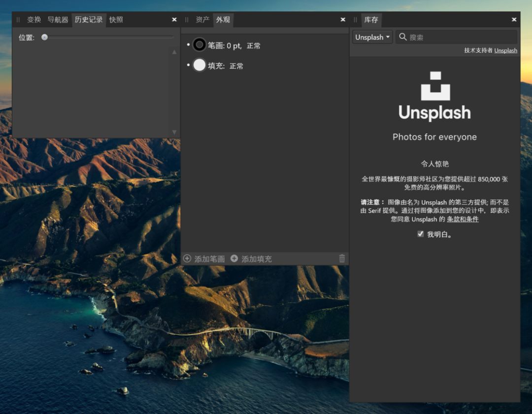Viewport: 532px width, 414px height.
Task: Switch to the 变换 tab
Action: point(34,20)
